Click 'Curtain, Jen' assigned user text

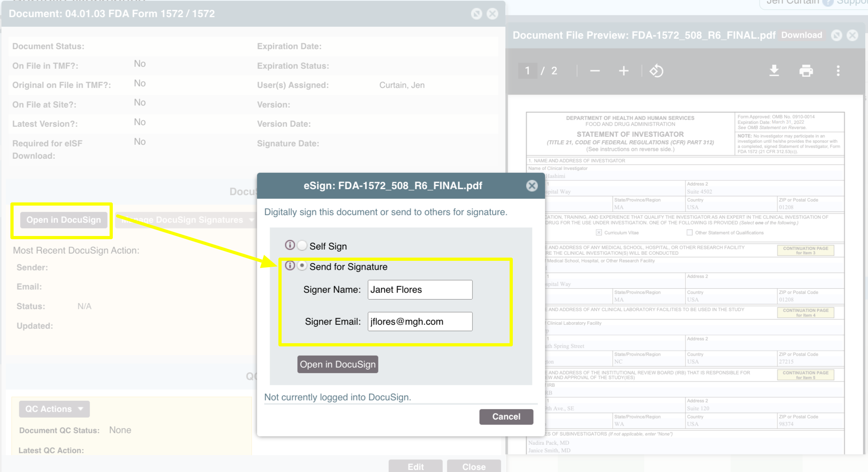(x=402, y=85)
